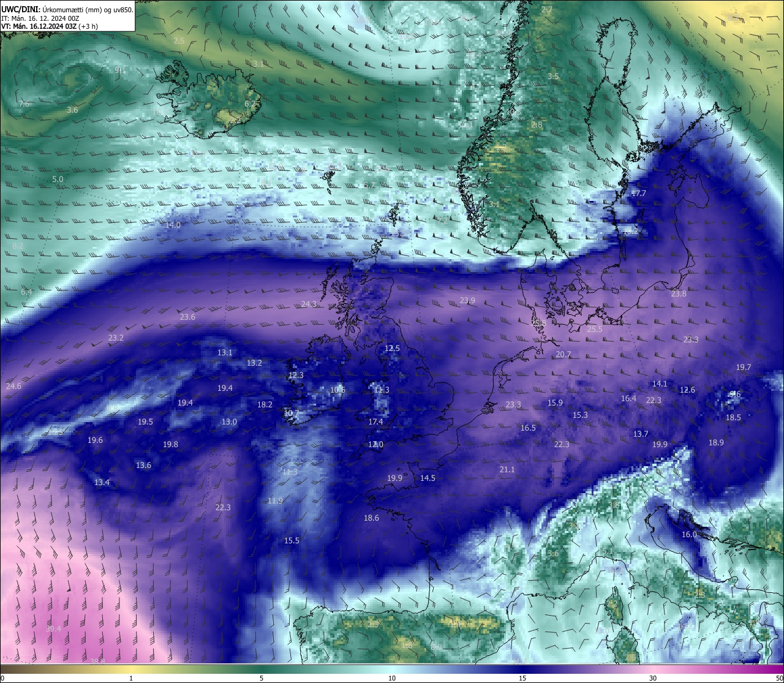Screen dimensions: 784x683
Task: Click the "13.4" value label
Action: pos(102,482)
